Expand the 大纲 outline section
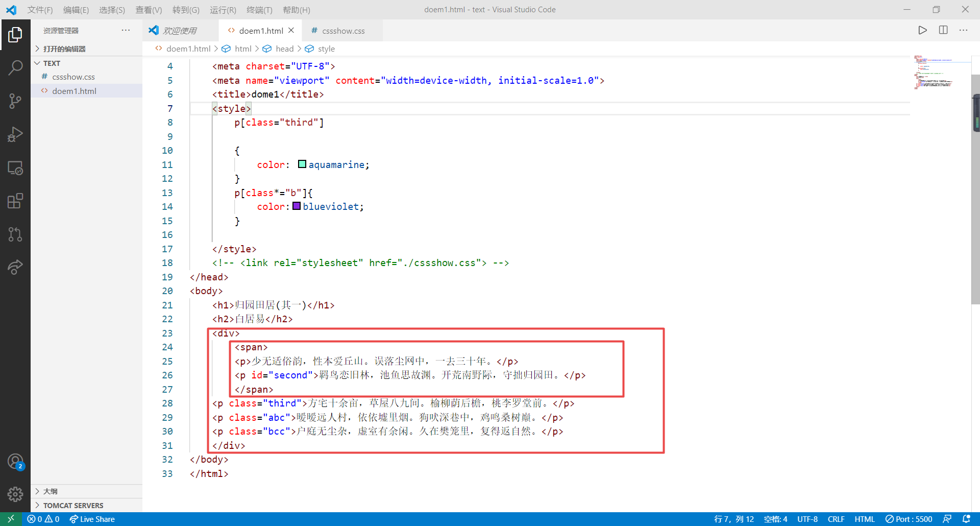 coord(87,491)
